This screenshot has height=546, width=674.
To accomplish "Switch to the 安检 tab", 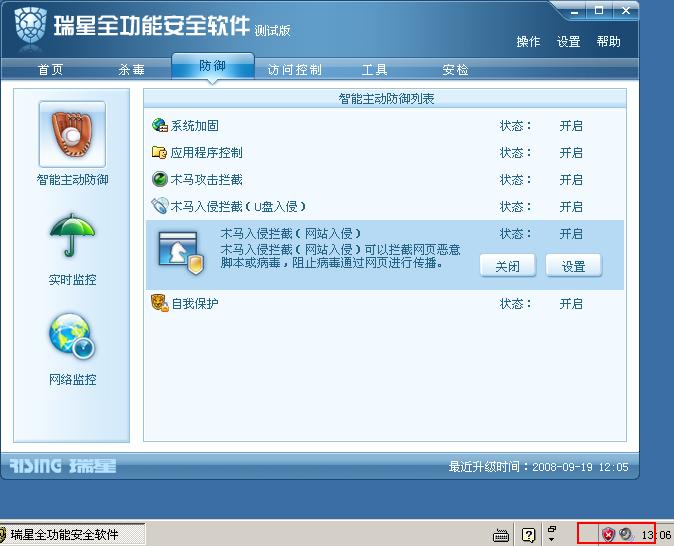I will point(455,70).
